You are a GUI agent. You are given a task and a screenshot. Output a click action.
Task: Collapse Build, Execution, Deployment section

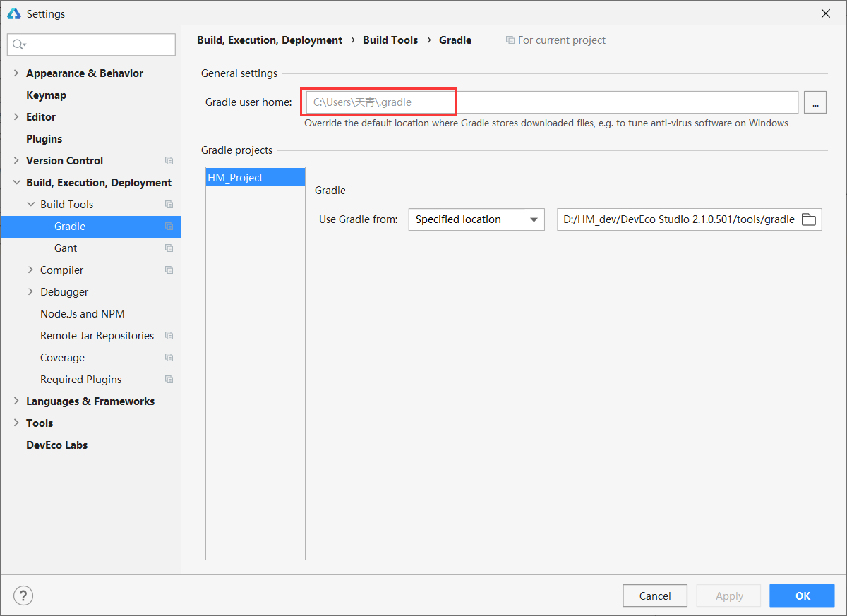(16, 183)
